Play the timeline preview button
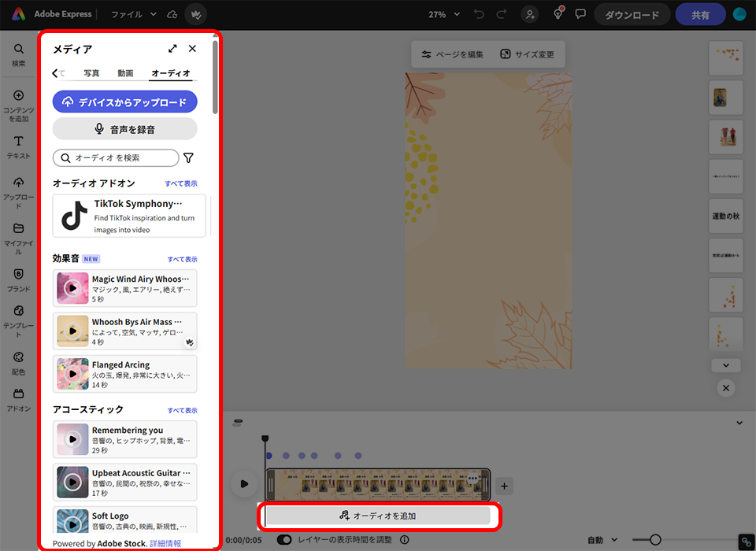The image size is (756, 551). [244, 484]
